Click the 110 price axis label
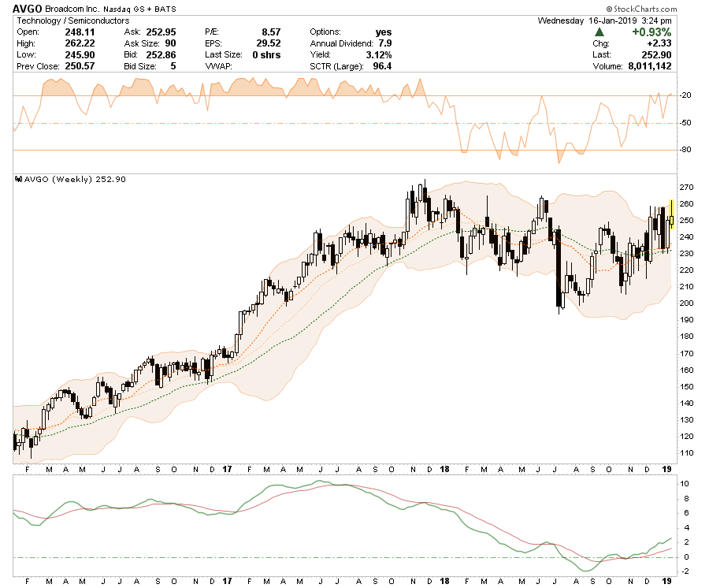Screen dimensions: 709x588 pos(686,452)
